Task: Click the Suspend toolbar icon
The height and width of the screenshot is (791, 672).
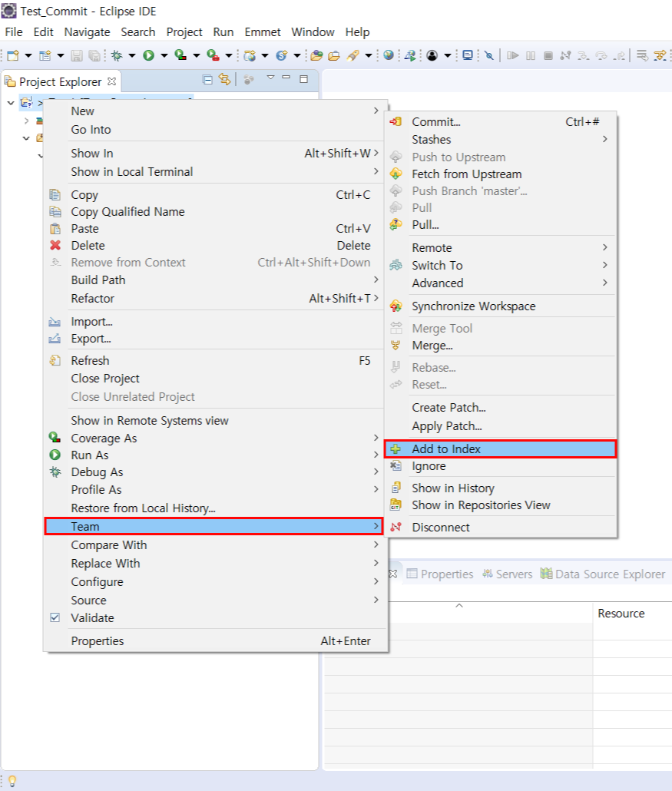Action: click(x=531, y=55)
